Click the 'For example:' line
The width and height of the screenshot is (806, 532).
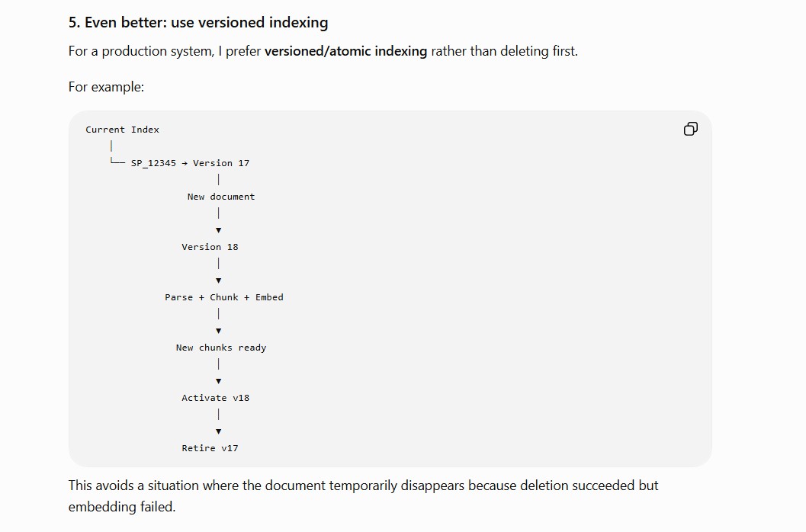click(107, 87)
